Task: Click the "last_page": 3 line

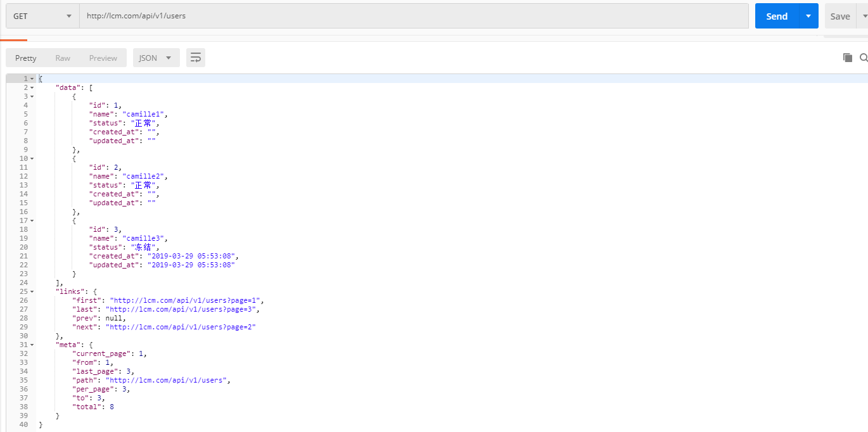Action: (x=103, y=371)
